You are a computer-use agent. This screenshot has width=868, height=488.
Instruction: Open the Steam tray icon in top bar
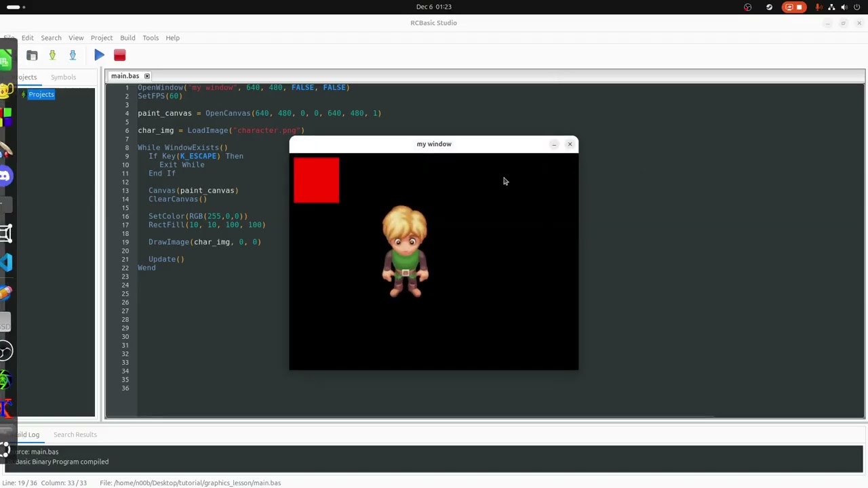click(x=769, y=7)
